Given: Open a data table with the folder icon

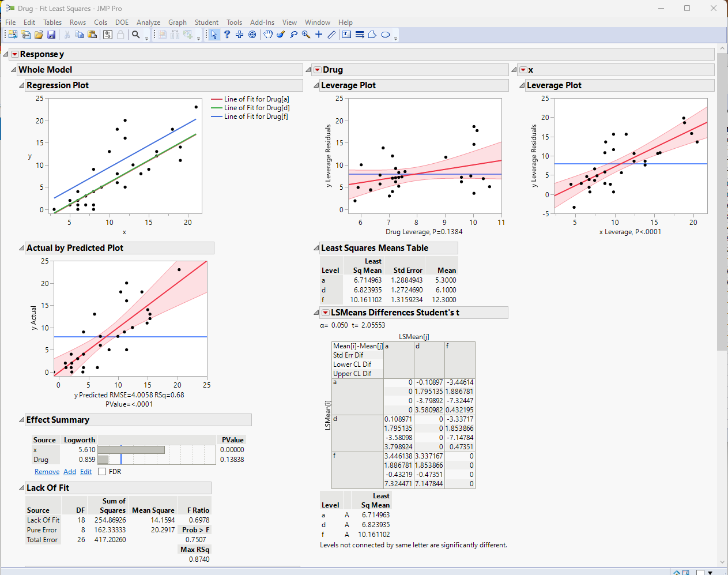Looking at the screenshot, I should (x=39, y=35).
